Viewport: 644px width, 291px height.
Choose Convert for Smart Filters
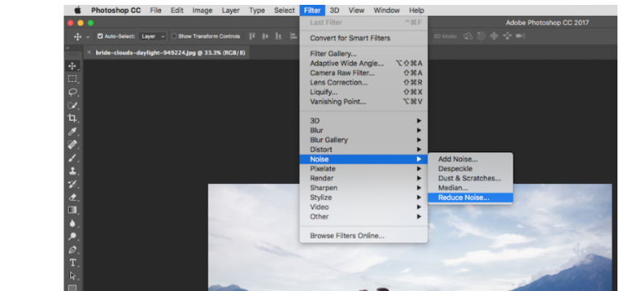364,38
